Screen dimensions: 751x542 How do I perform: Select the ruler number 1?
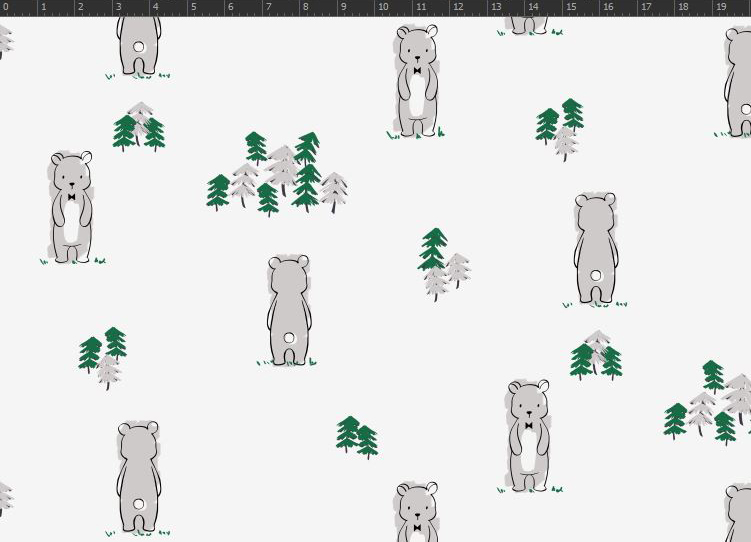(x=44, y=7)
